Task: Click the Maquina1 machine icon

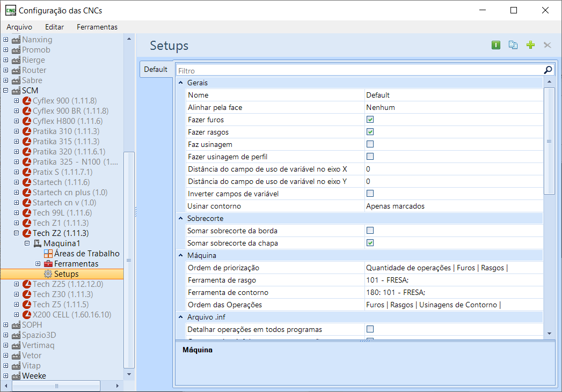Action: click(x=38, y=243)
